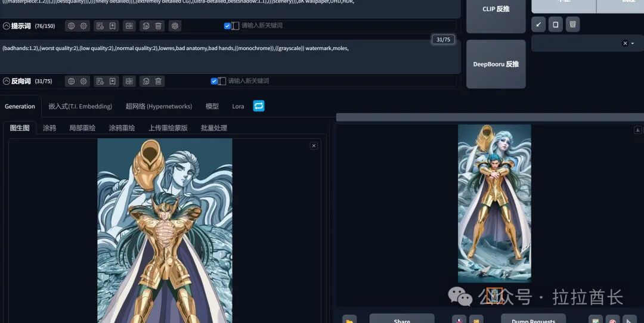Open the Lora tab
This screenshot has height=323, width=644.
[238, 106]
